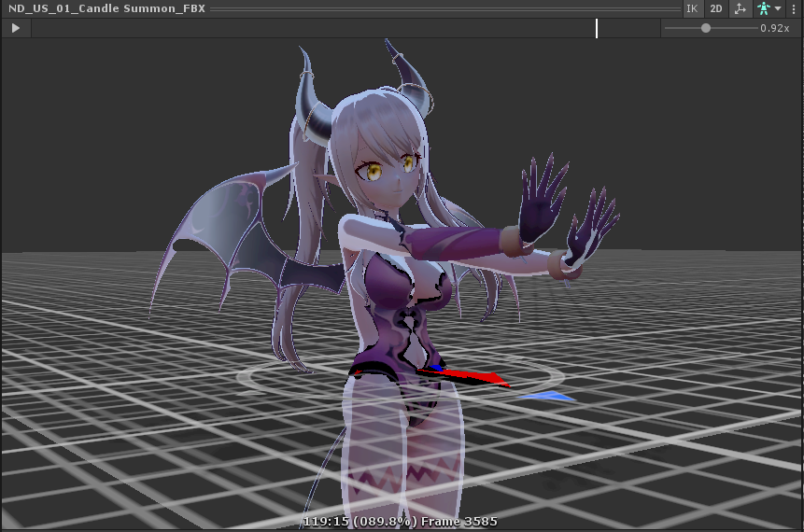Toggle the IK preview button
Viewport: 804px width, 532px height.
692,8
